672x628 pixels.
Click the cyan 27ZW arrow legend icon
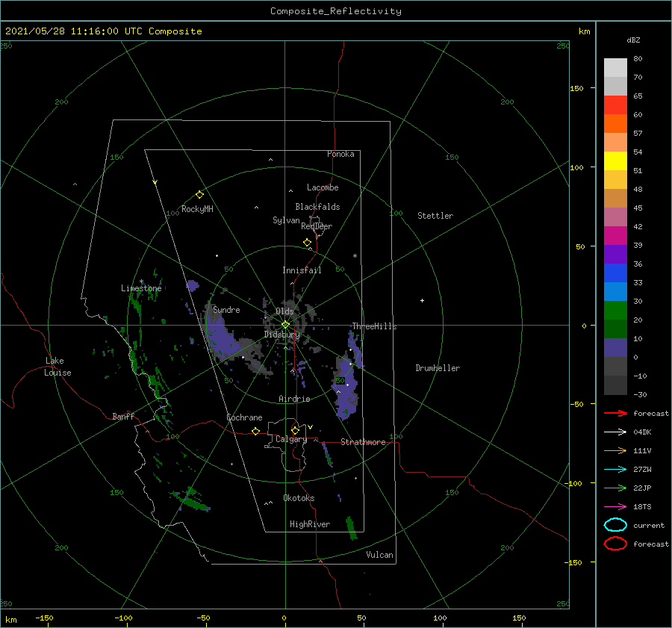coord(615,470)
